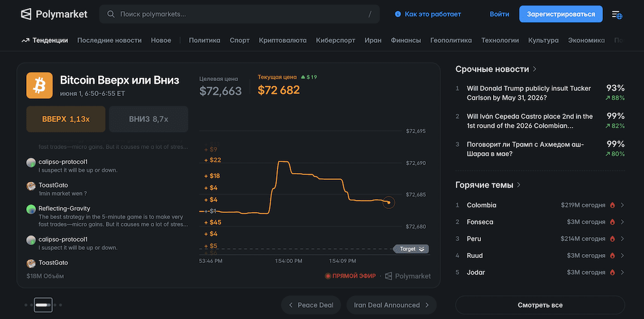Open the Трамп с Ахмедом аш-Шараа market
This screenshot has height=319, width=644.
point(525,149)
